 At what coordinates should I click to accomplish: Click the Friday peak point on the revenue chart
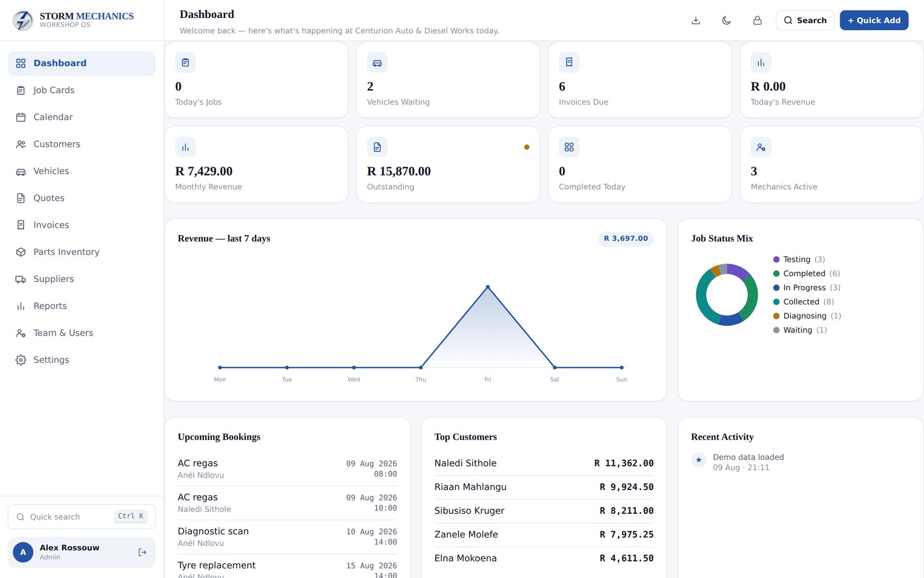click(x=488, y=287)
